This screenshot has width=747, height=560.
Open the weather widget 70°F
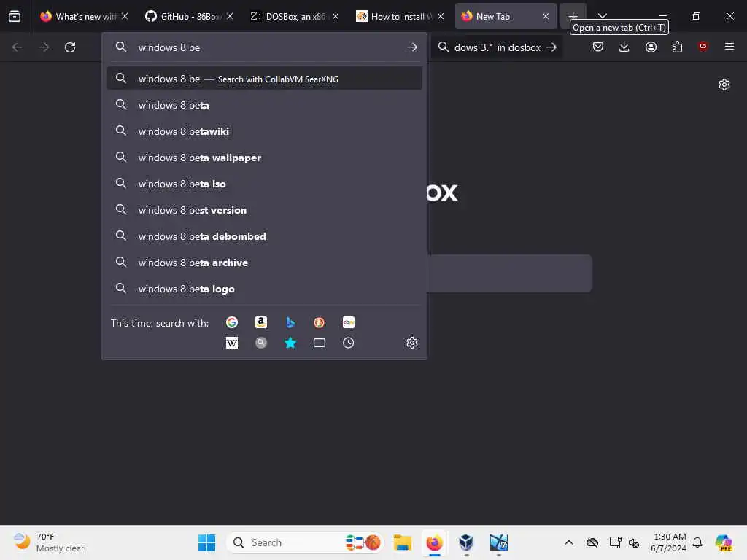pos(49,542)
